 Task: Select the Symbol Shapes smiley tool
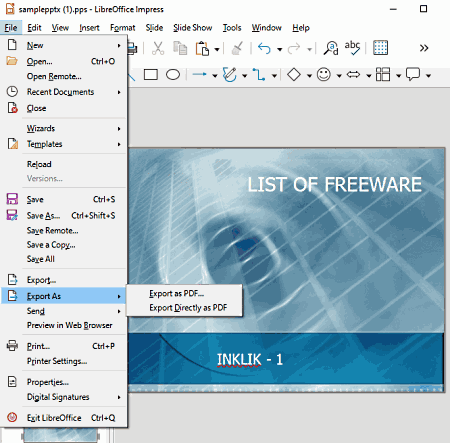point(324,75)
